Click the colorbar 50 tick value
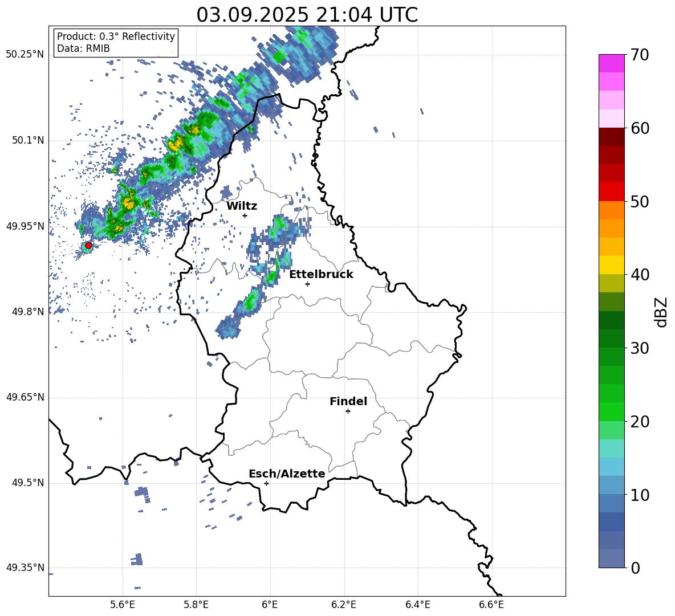Viewport: 675px width, 616px height. 640,201
